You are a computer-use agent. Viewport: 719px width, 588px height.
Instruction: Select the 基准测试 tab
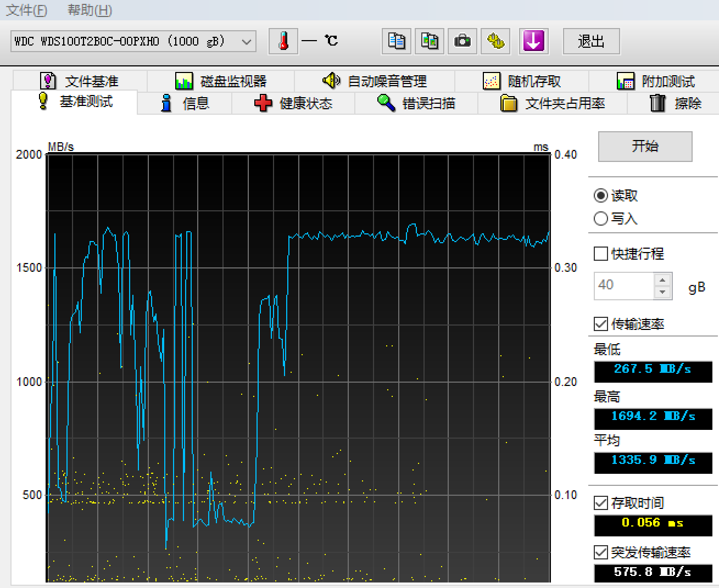75,102
